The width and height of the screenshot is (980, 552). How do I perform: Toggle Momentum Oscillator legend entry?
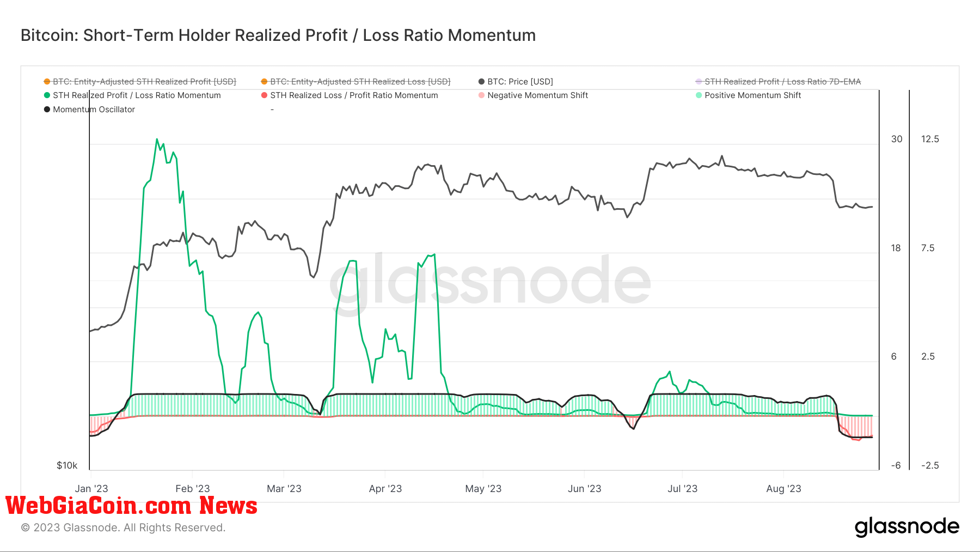click(x=89, y=110)
